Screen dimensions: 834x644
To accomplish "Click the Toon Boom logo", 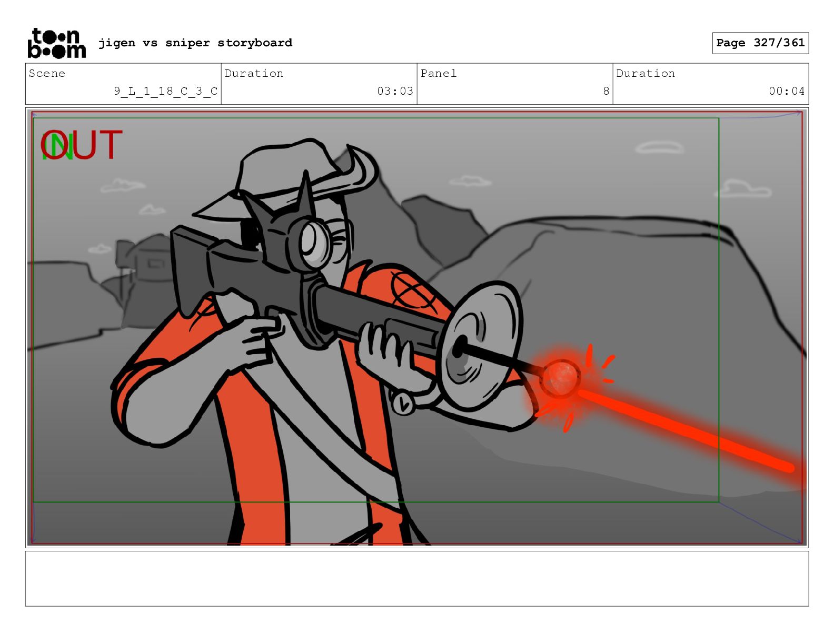I will [56, 43].
